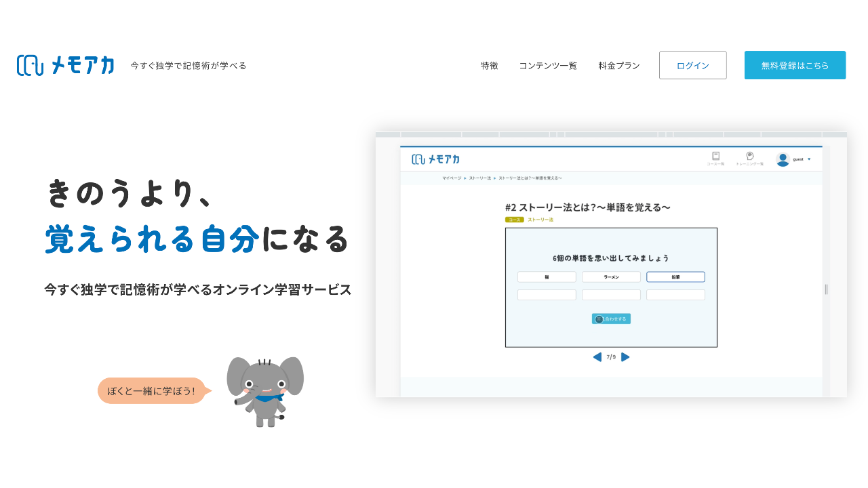Image resolution: width=868 pixels, height=488 pixels.
Task: Click the ラーメン word input field
Action: [611, 277]
